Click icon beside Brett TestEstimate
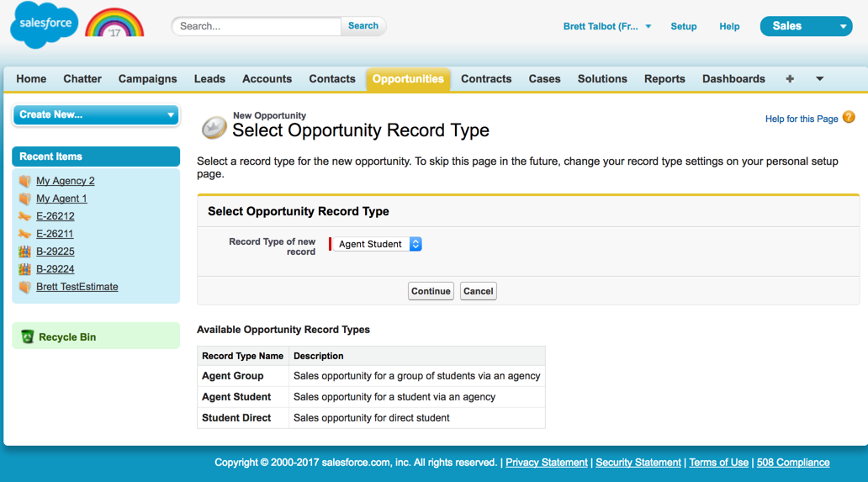Screen dimensions: 868x482 [x=24, y=287]
